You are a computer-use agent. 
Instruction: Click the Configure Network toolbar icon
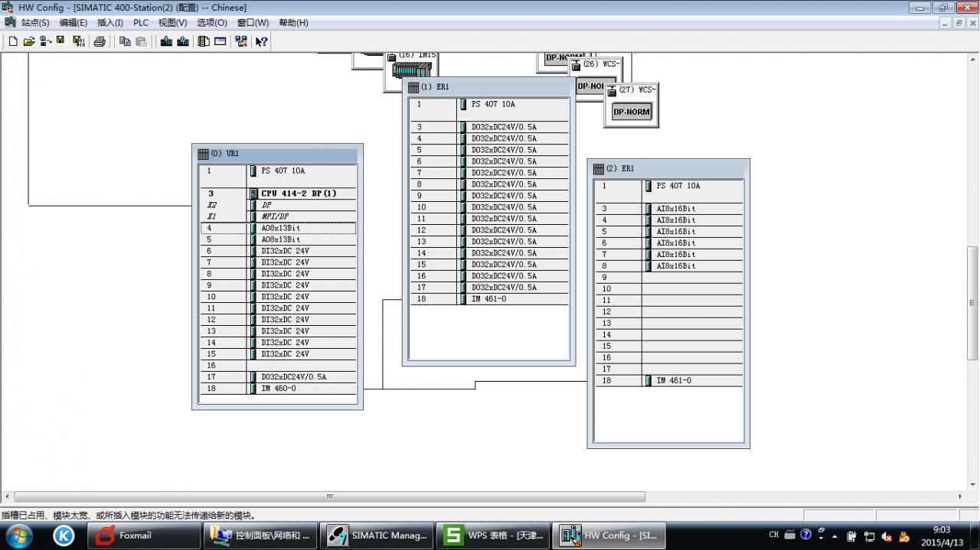[x=241, y=41]
